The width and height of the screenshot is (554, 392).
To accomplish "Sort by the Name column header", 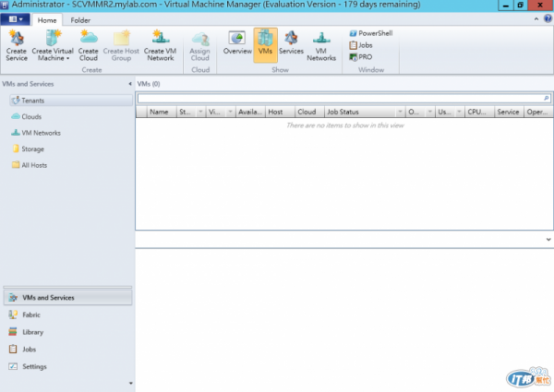I will tap(162, 112).
